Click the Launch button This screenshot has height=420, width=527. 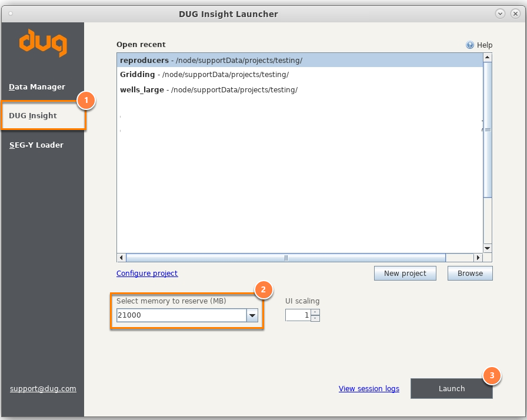451,388
